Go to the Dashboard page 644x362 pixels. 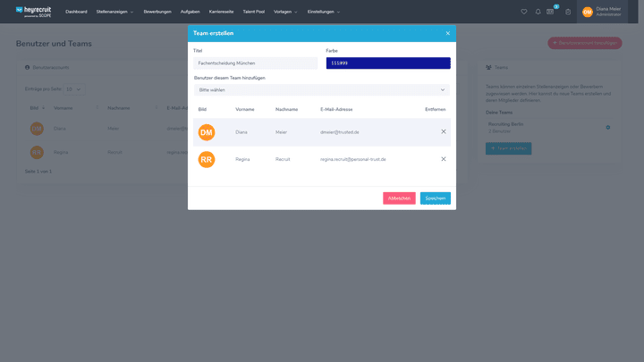pos(76,12)
